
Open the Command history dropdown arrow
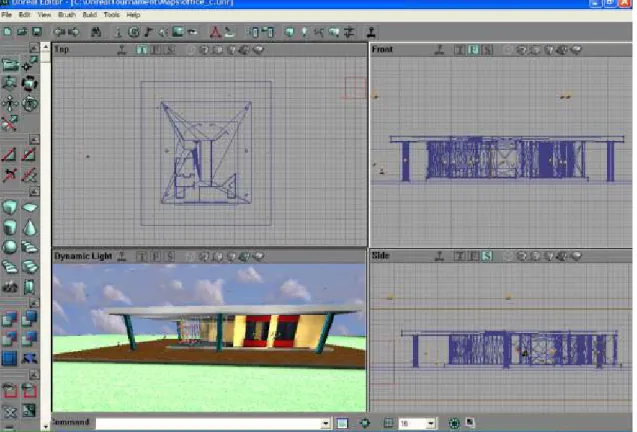325,423
